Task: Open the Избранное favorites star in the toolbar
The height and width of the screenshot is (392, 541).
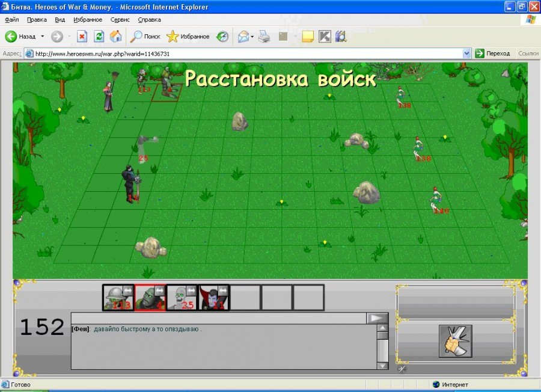Action: coord(173,37)
